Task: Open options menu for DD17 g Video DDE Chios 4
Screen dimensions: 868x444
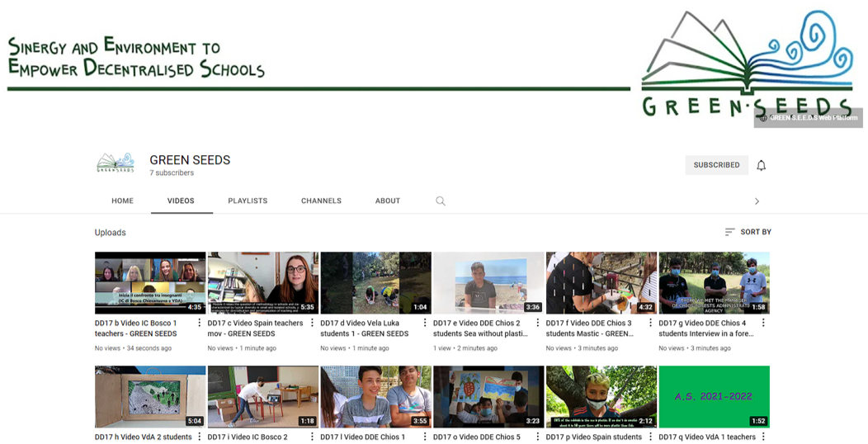Action: pyautogui.click(x=763, y=323)
